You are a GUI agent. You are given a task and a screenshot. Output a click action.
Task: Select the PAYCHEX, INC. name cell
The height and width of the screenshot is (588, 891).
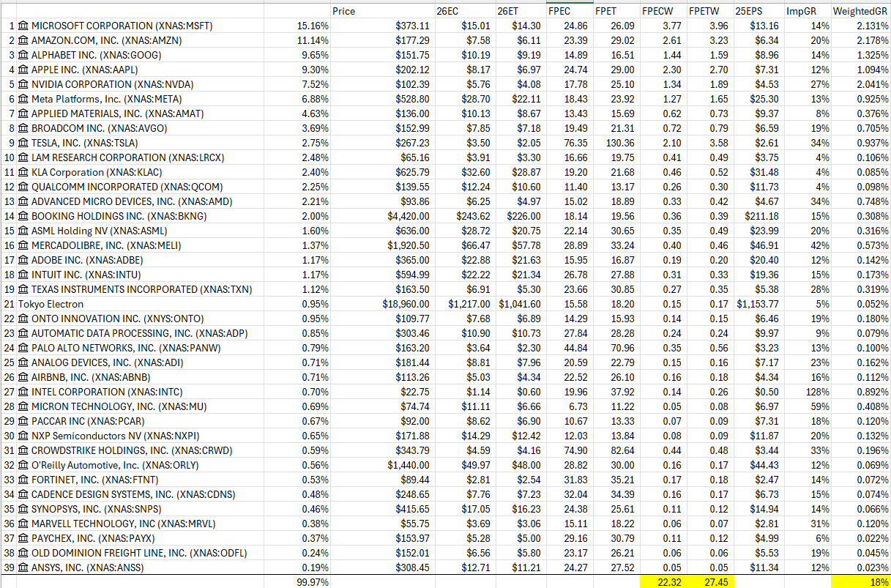[140, 538]
